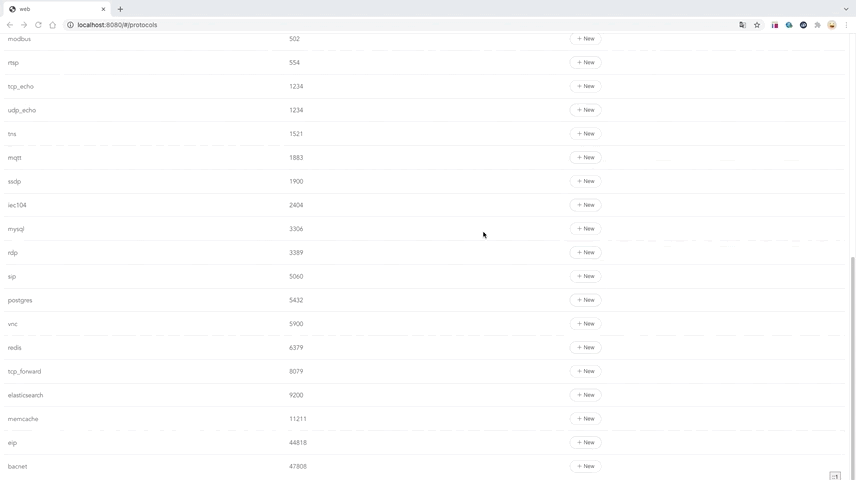
Task: Select port value 11211
Action: tap(298, 419)
